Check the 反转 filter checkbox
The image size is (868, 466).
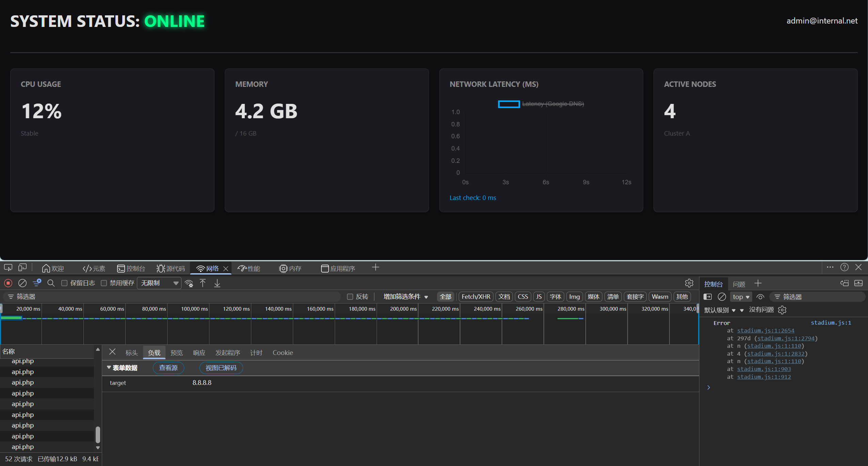coord(350,297)
